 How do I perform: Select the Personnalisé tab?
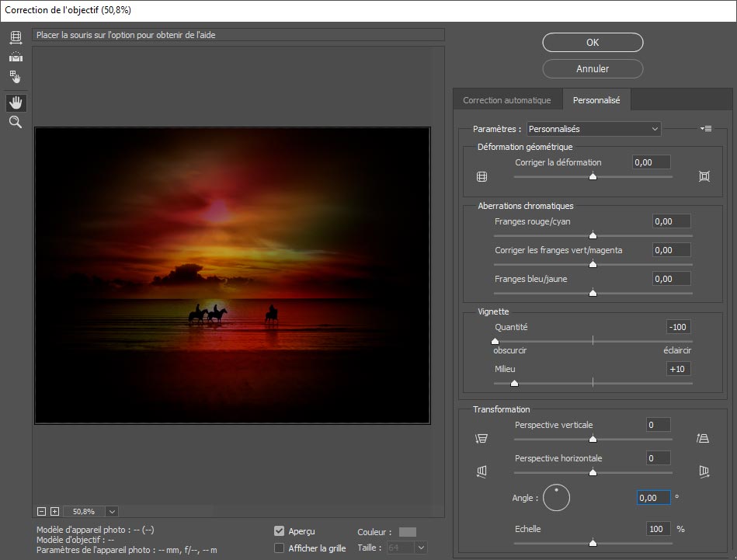596,100
